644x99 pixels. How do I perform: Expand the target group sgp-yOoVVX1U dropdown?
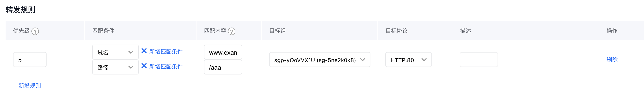click(319, 60)
